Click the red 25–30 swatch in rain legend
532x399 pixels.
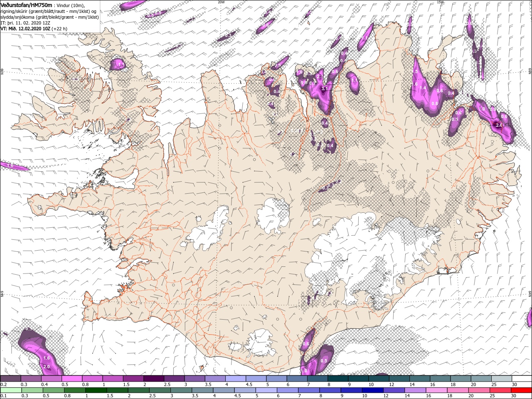coord(521,390)
